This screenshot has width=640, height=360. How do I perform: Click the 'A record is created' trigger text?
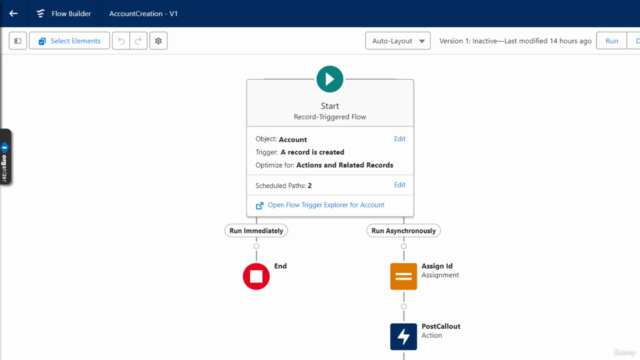[312, 152]
